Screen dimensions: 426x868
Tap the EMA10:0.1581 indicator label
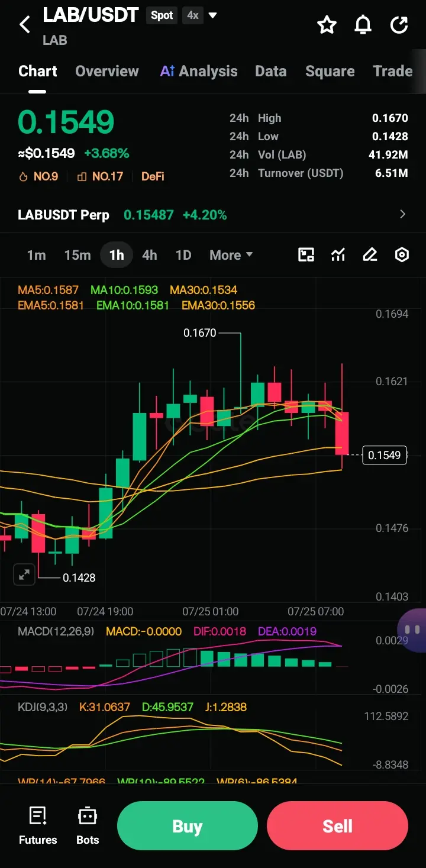pyautogui.click(x=133, y=305)
